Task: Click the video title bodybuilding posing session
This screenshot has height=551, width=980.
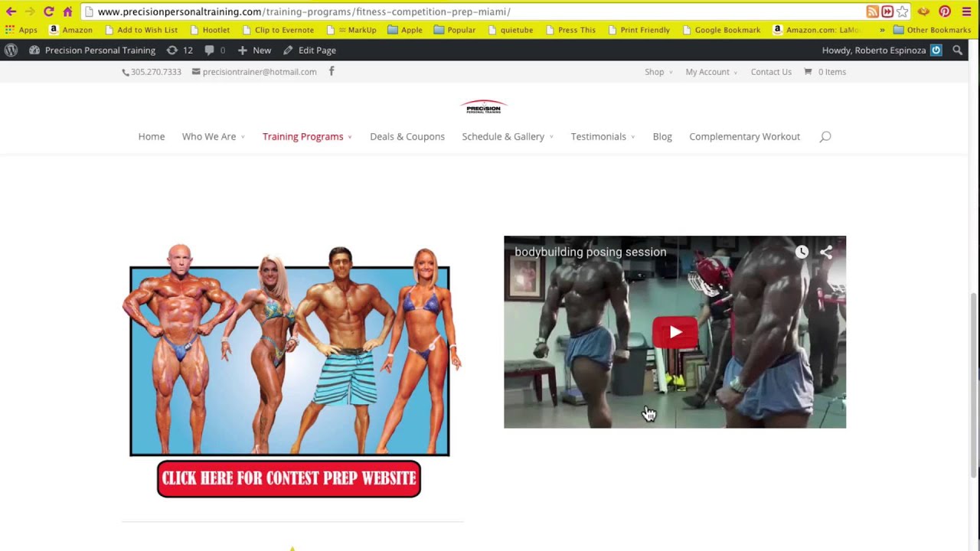Action: click(590, 252)
